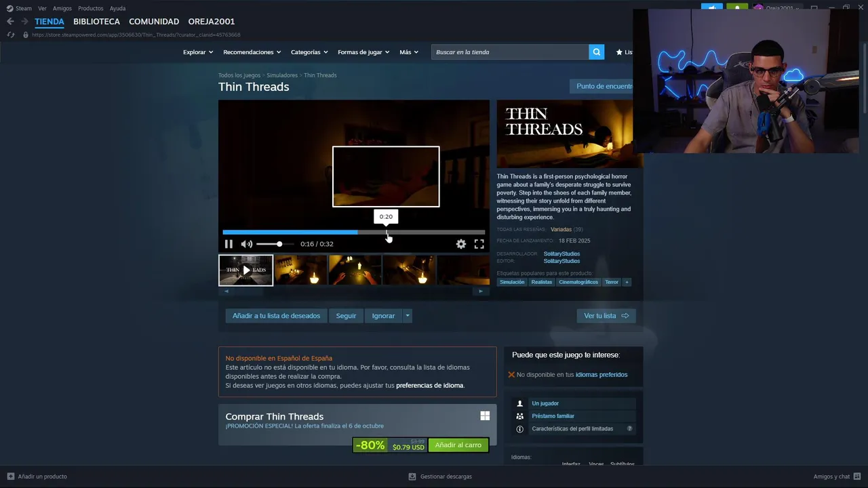Click the question mark next to perfil limitadas
The width and height of the screenshot is (868, 488).
(629, 428)
